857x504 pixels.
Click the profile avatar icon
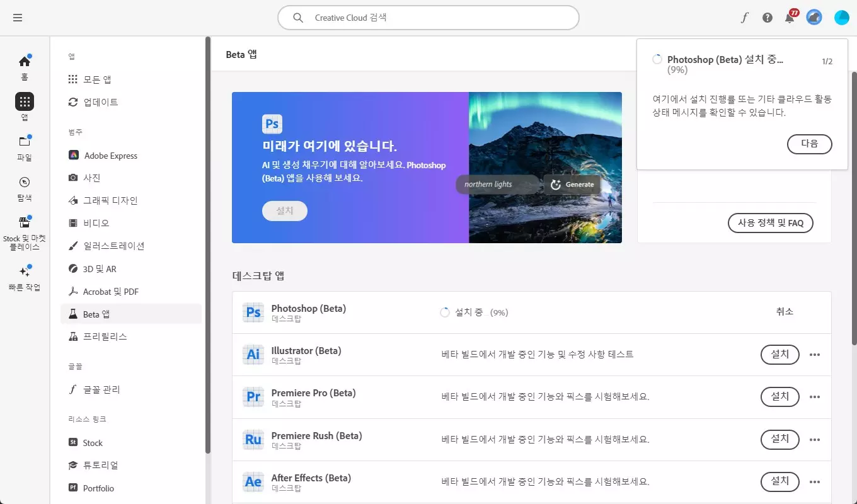(x=841, y=18)
